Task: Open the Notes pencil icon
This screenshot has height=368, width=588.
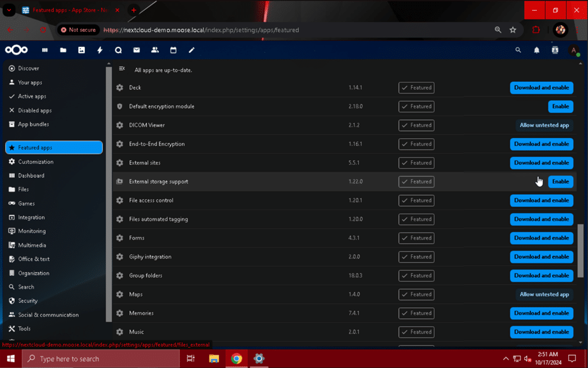Action: click(x=192, y=50)
